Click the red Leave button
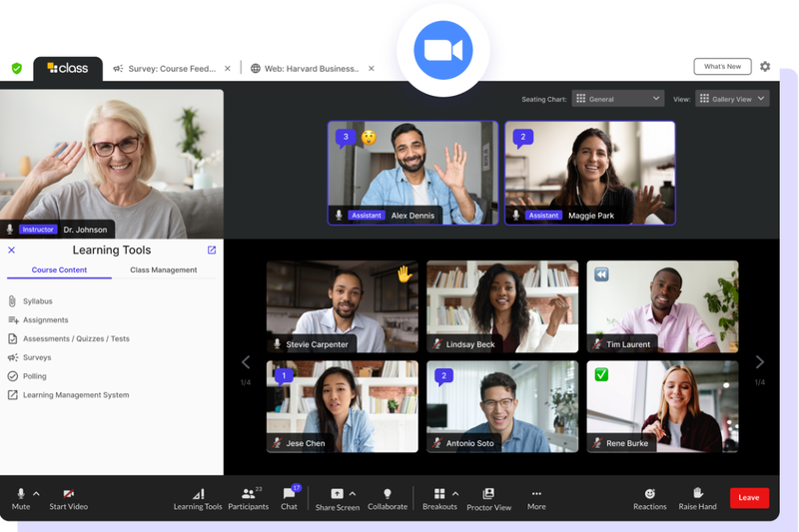 click(x=749, y=498)
